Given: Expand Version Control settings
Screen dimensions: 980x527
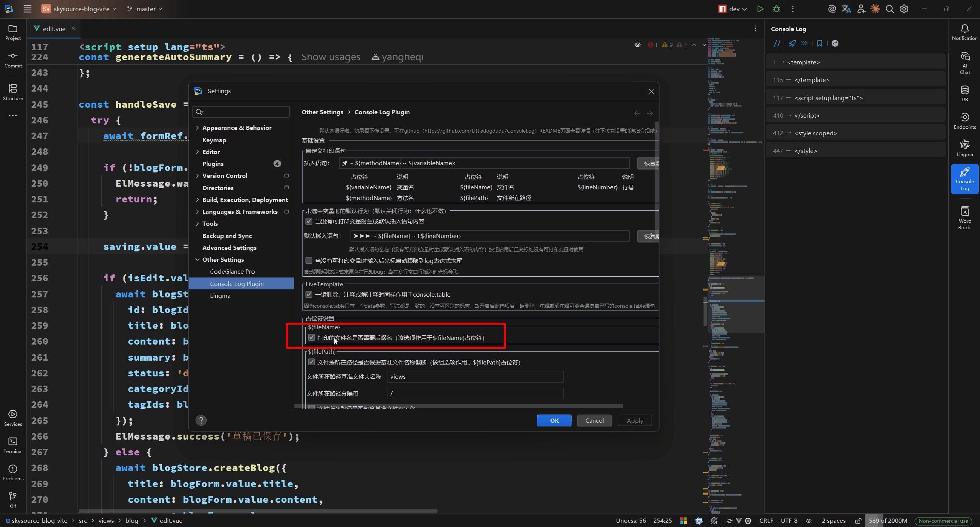Looking at the screenshot, I should click(x=197, y=176).
